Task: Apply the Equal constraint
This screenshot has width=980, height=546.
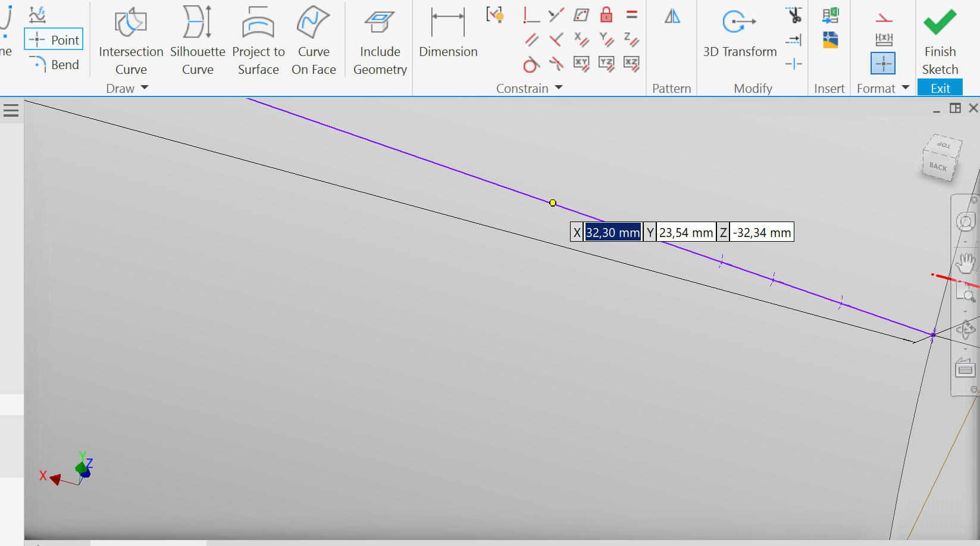Action: tap(631, 15)
